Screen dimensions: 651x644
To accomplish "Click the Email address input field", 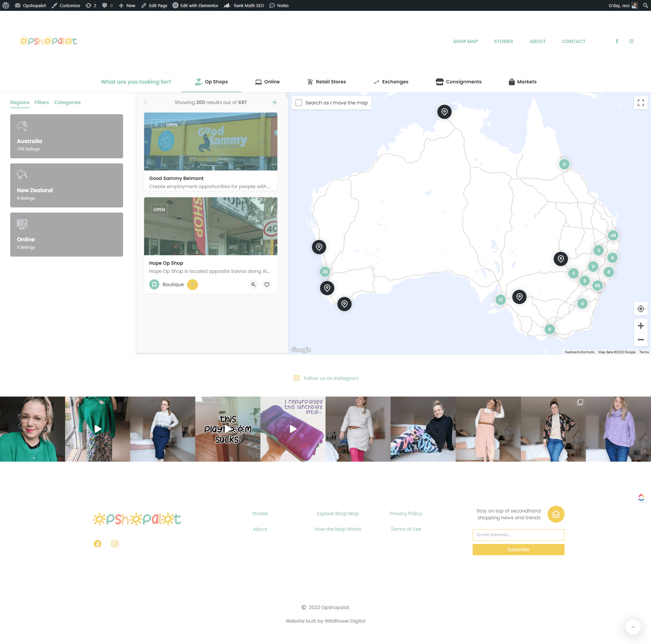I will [518, 535].
